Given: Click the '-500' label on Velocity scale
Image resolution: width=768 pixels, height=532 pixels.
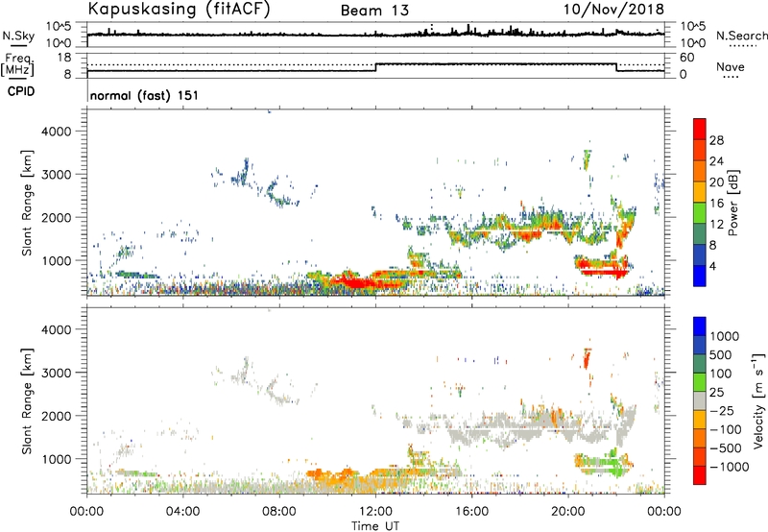Looking at the screenshot, I should point(726,448).
